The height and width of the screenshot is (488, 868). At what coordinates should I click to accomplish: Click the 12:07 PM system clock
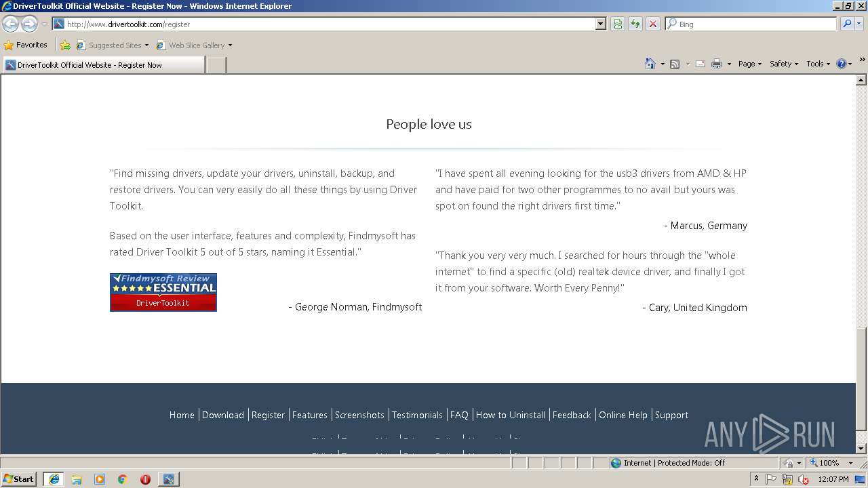pyautogui.click(x=833, y=479)
